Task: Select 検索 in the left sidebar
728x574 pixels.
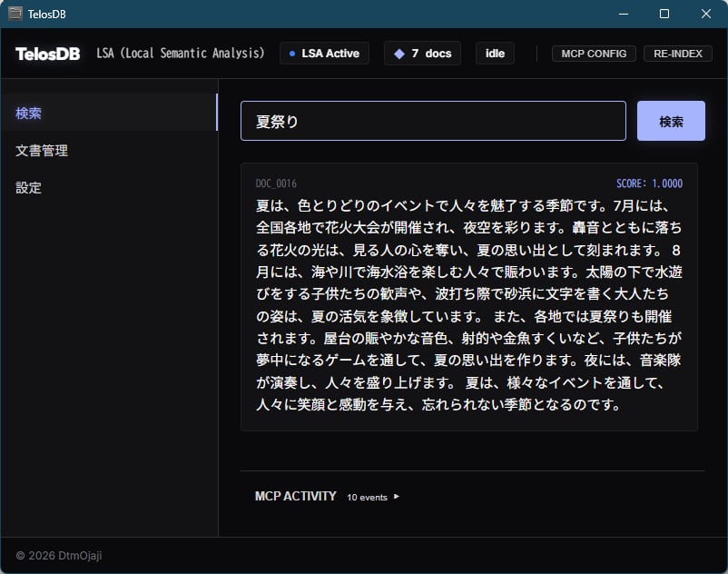Action: coord(29,114)
